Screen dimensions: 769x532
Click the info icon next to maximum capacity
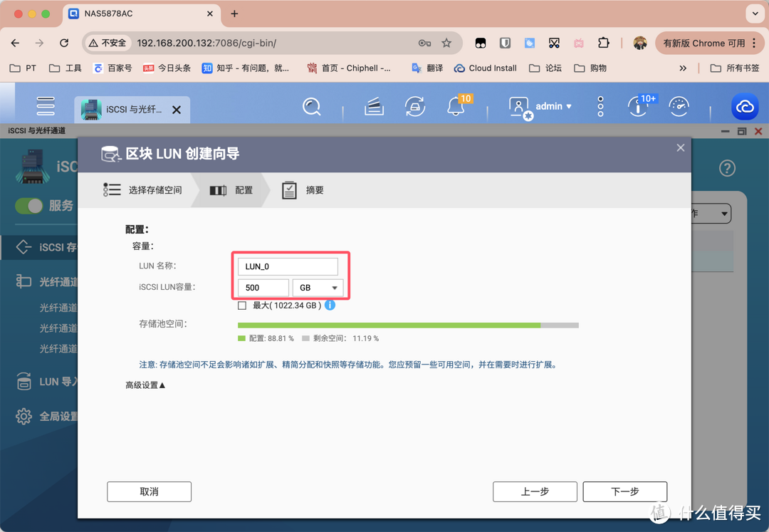pyautogui.click(x=330, y=306)
